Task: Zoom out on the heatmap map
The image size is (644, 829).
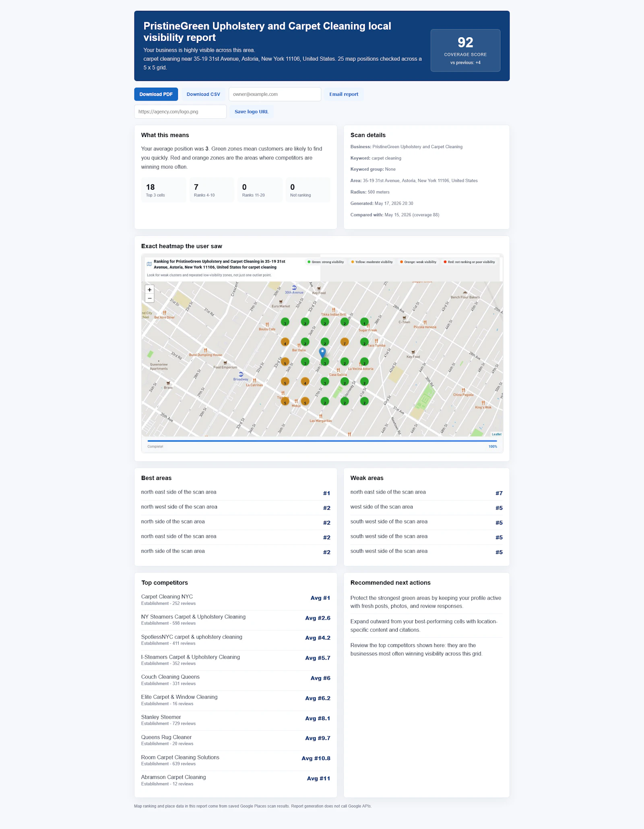Action: (150, 298)
